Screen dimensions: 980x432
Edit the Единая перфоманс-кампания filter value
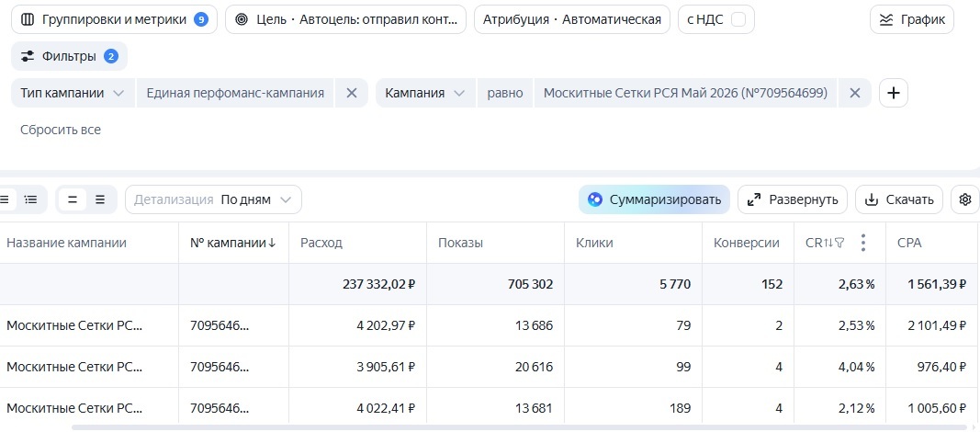(x=235, y=93)
